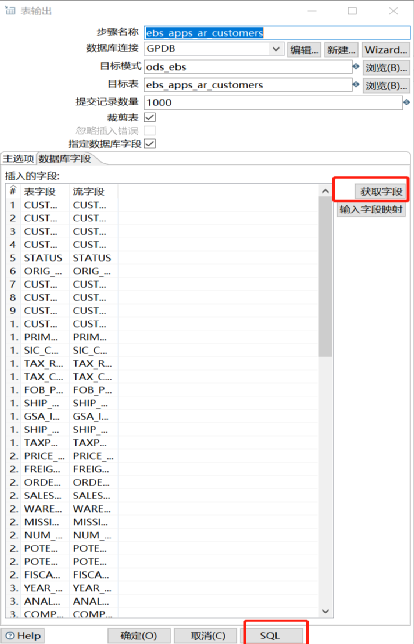Screen dimensions: 414x644
Task: Click row number 5 in the # column
Action: click(x=13, y=258)
